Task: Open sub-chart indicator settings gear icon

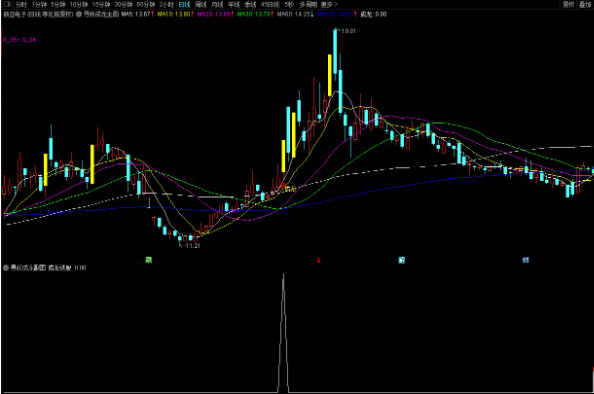Action: (x=6, y=268)
